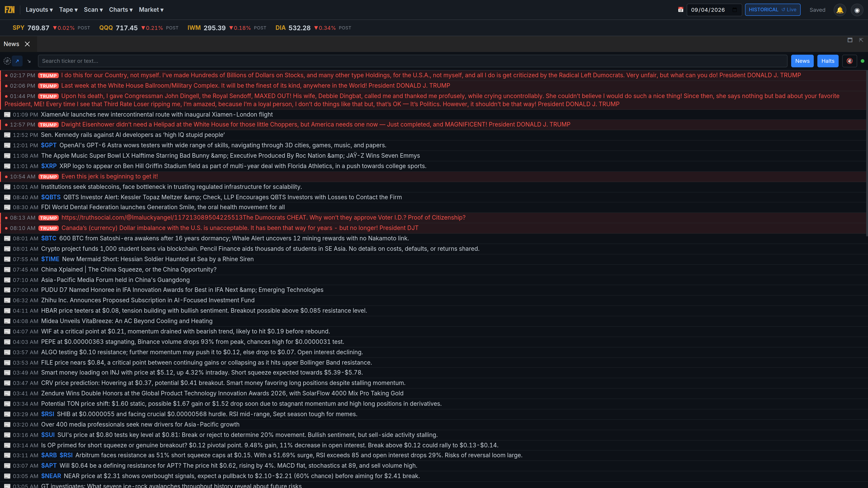
Task: Click the dashed link-group icon
Action: pyautogui.click(x=7, y=61)
